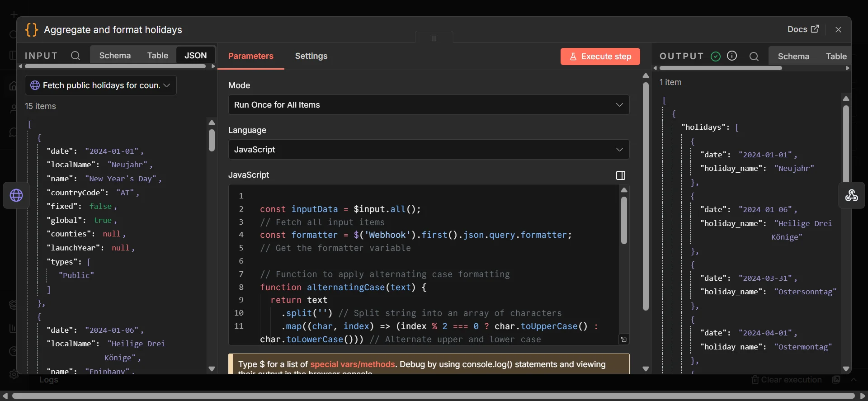Select the input Table view tab
The width and height of the screenshot is (868, 401).
pyautogui.click(x=158, y=56)
